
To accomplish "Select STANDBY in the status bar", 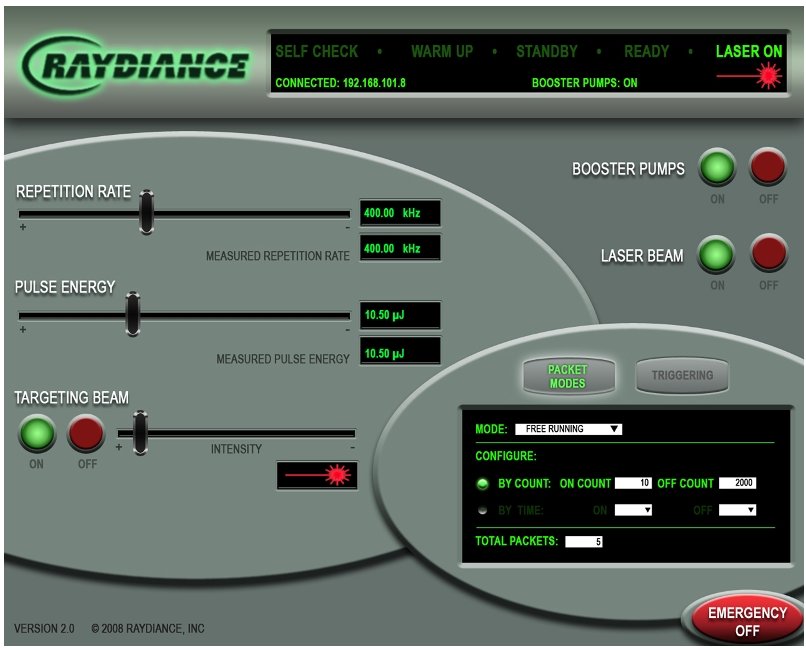I will 547,51.
